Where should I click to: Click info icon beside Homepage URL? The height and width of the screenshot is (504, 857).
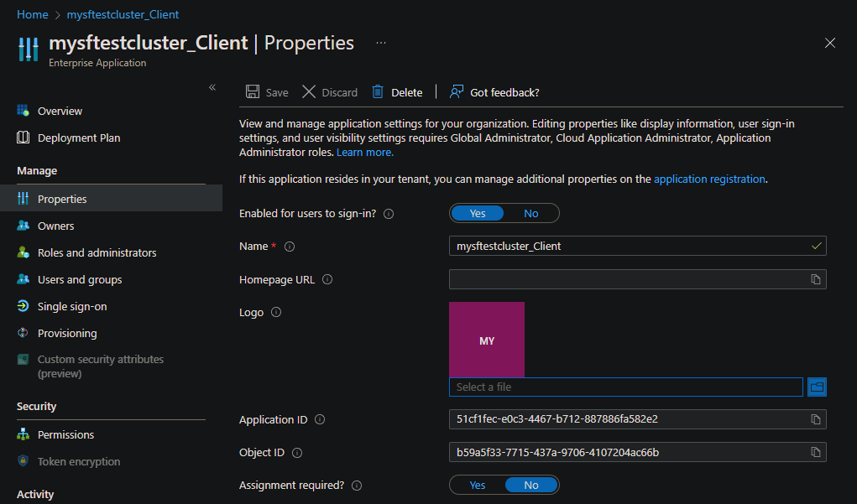(x=327, y=279)
